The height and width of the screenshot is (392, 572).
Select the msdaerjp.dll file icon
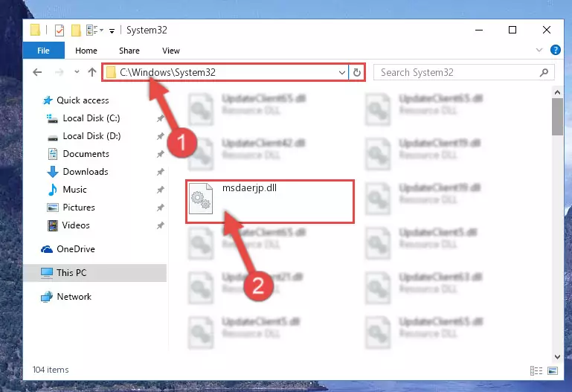tap(201, 199)
